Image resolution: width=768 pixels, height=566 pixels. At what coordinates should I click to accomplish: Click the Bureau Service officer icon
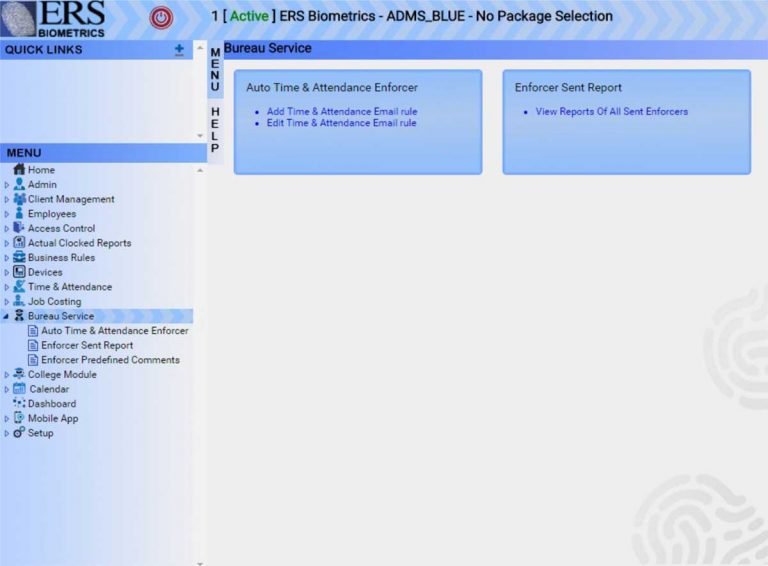click(19, 316)
